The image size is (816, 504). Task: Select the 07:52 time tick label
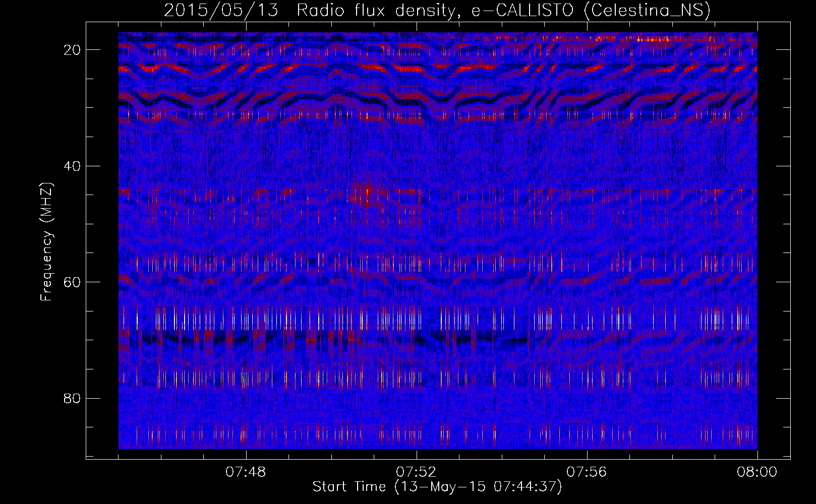(416, 472)
